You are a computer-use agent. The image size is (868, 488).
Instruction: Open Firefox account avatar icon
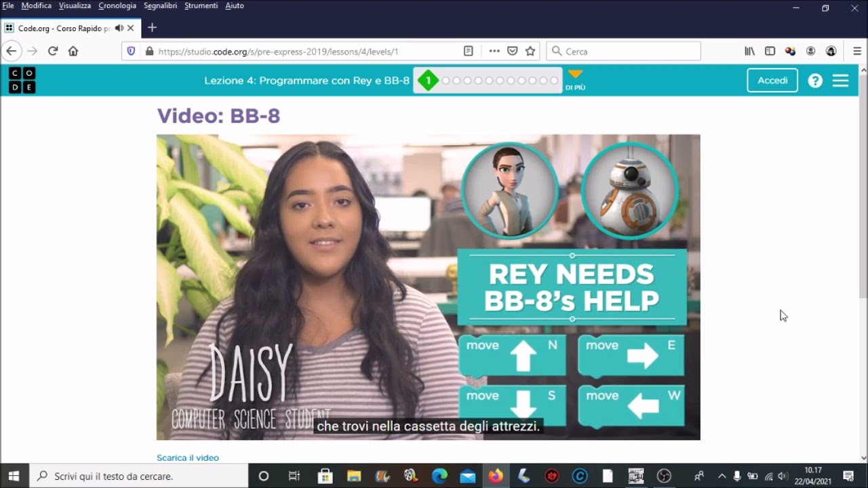(x=810, y=51)
